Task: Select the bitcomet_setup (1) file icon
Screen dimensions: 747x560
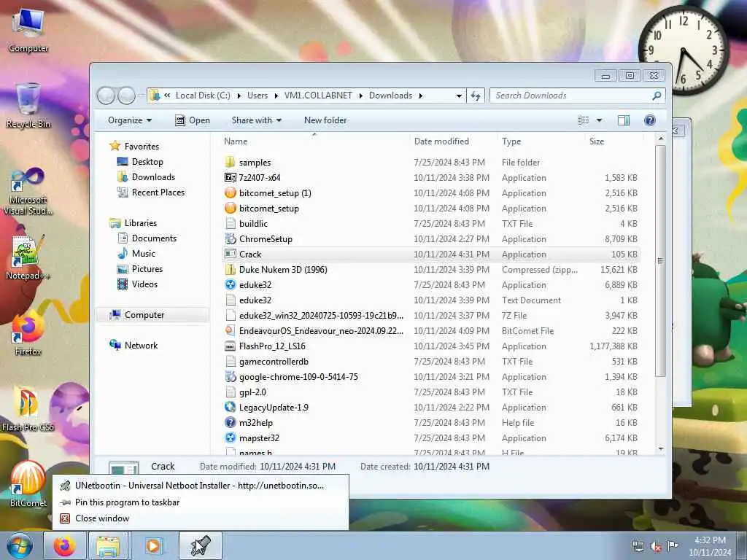Action: [230, 192]
